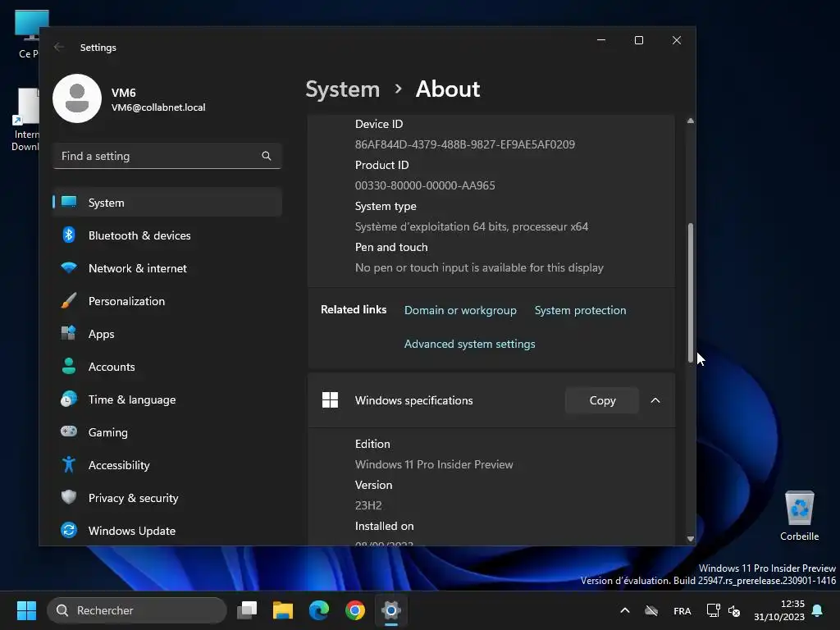Open Personalization settings
This screenshot has width=840, height=630.
click(x=167, y=301)
